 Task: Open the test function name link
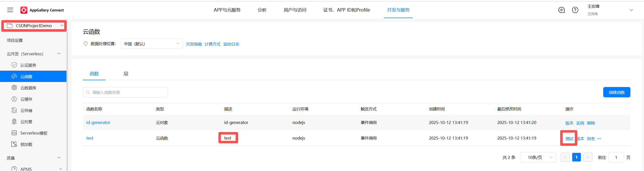point(90,138)
